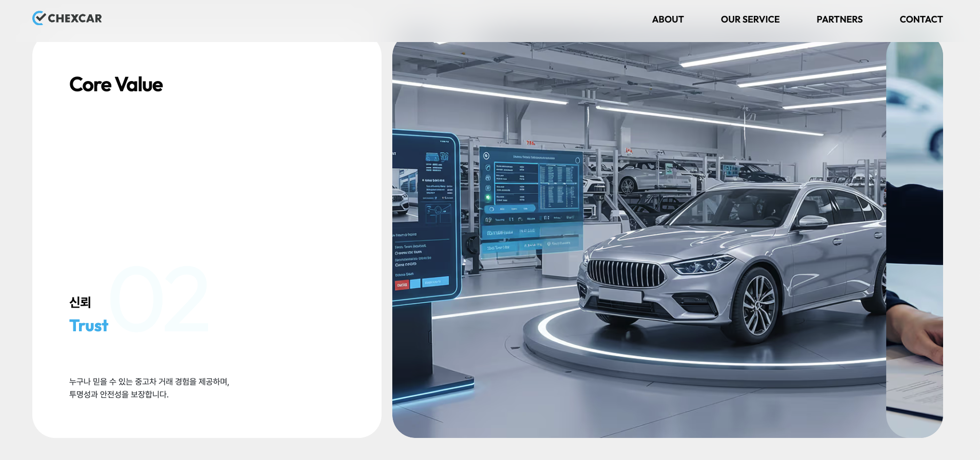Click the description line 투명성과 안전성을 보장합니다.

point(119,394)
